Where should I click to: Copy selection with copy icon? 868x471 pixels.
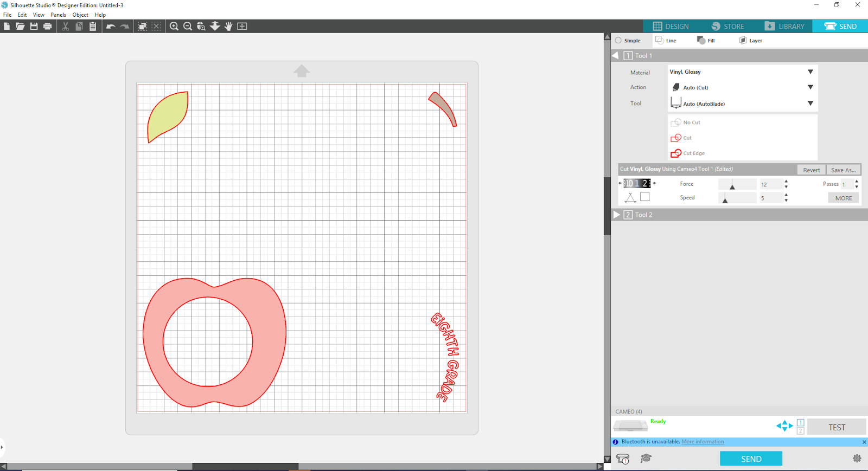(79, 26)
